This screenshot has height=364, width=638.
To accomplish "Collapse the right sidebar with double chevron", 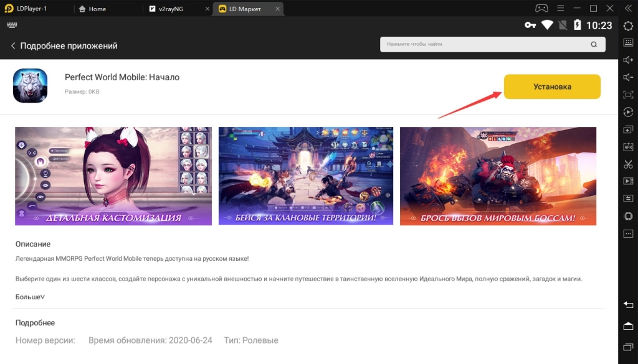I will click(x=628, y=9).
